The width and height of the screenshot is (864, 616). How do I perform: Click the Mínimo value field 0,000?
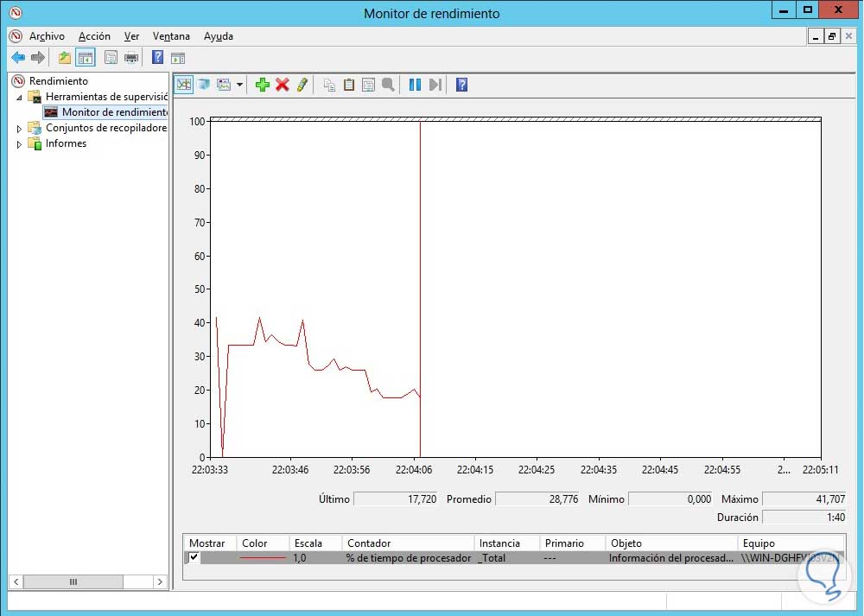pos(670,499)
